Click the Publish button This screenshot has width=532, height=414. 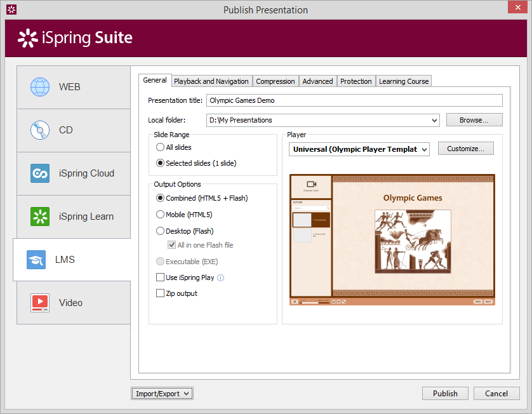(445, 394)
